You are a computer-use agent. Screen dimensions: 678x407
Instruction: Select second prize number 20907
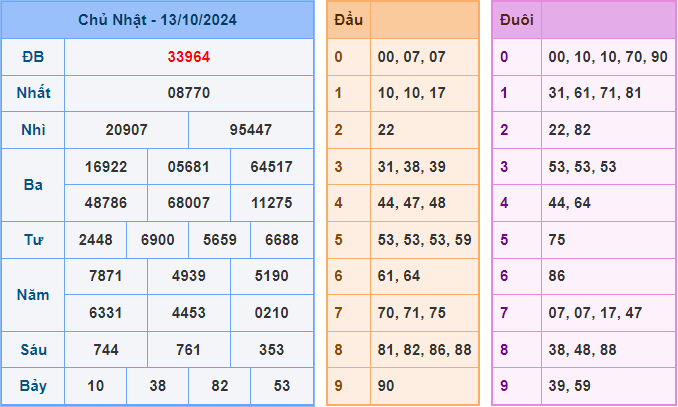click(126, 130)
